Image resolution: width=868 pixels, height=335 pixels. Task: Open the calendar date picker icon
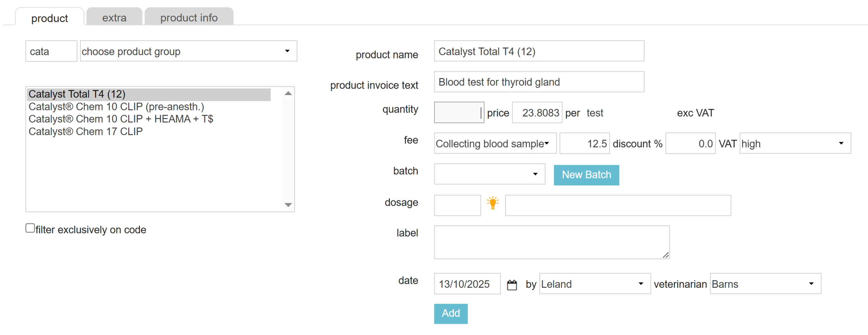[512, 284]
